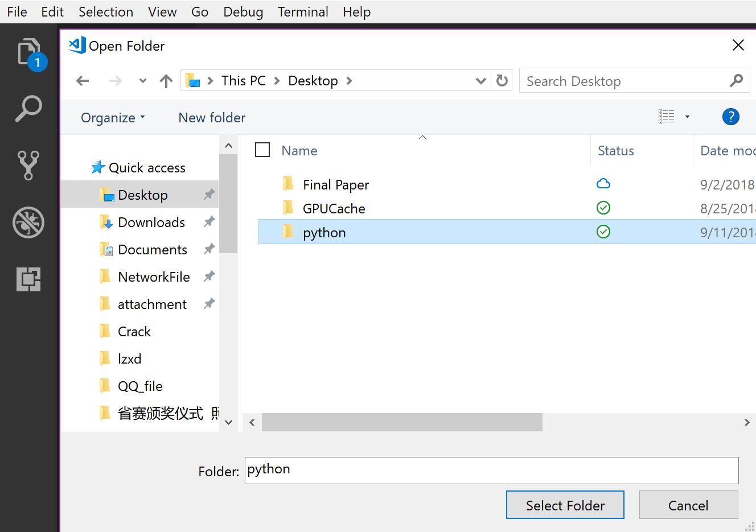This screenshot has width=756, height=532.
Task: Expand the chevron before This PC in path
Action: point(211,81)
